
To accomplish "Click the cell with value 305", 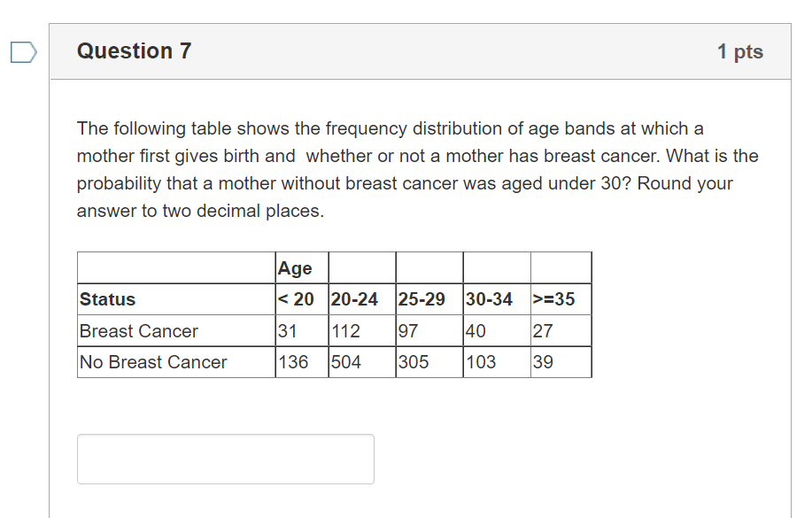I will [412, 361].
